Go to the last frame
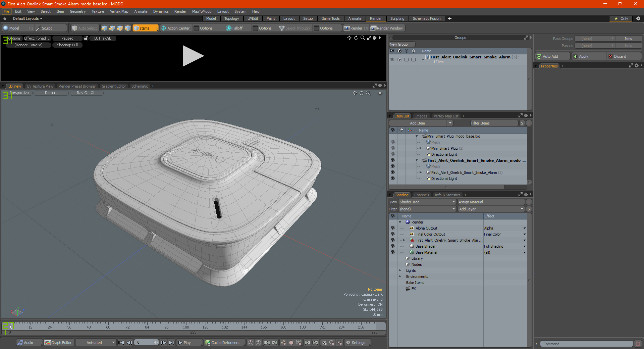The height and width of the screenshot is (349, 644). pos(171,343)
